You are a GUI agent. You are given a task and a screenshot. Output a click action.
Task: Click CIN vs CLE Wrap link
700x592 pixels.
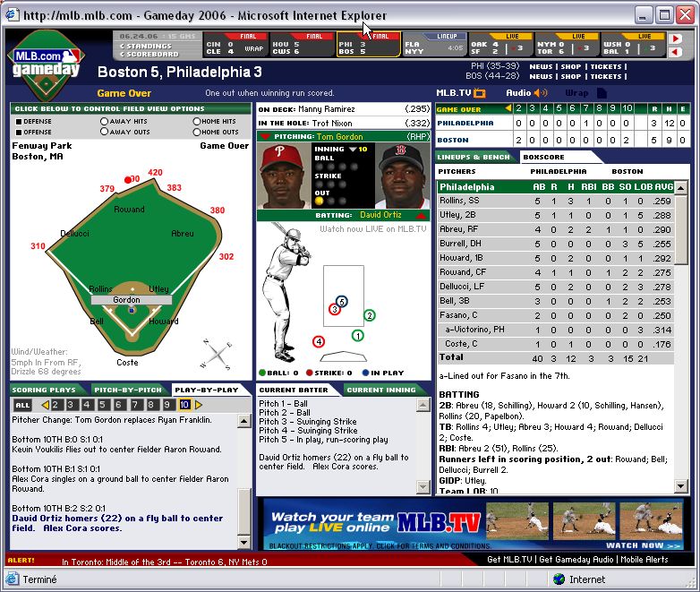253,48
